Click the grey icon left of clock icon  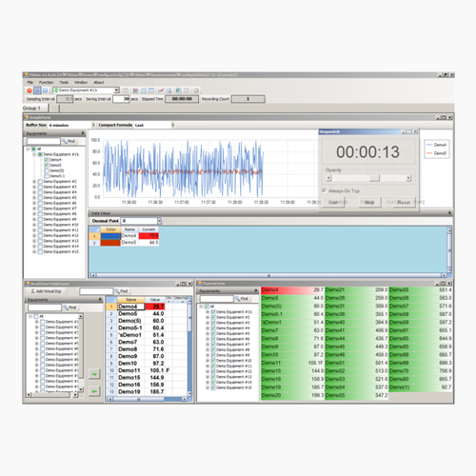[x=187, y=90]
